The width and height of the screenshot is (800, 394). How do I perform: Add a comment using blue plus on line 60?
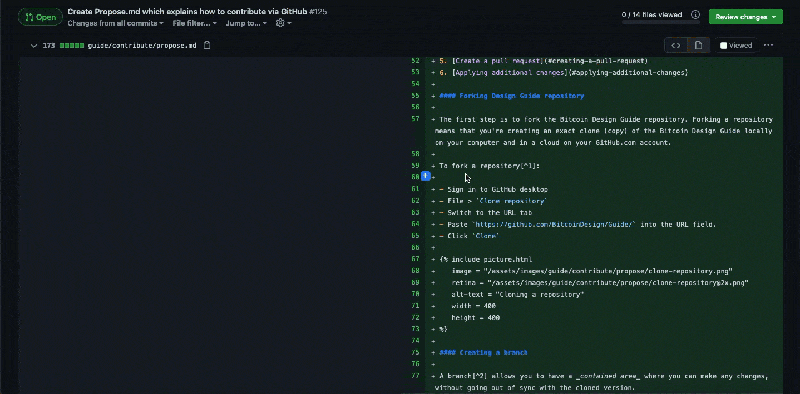(426, 176)
